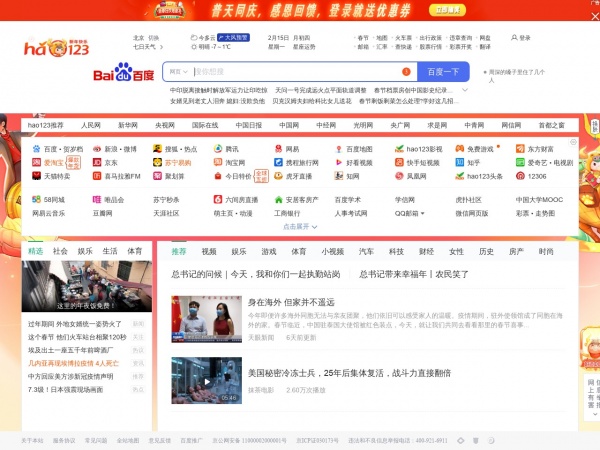Open the hao123 logo homepage link
Image resolution: width=600 pixels, height=450 pixels.
57,47
